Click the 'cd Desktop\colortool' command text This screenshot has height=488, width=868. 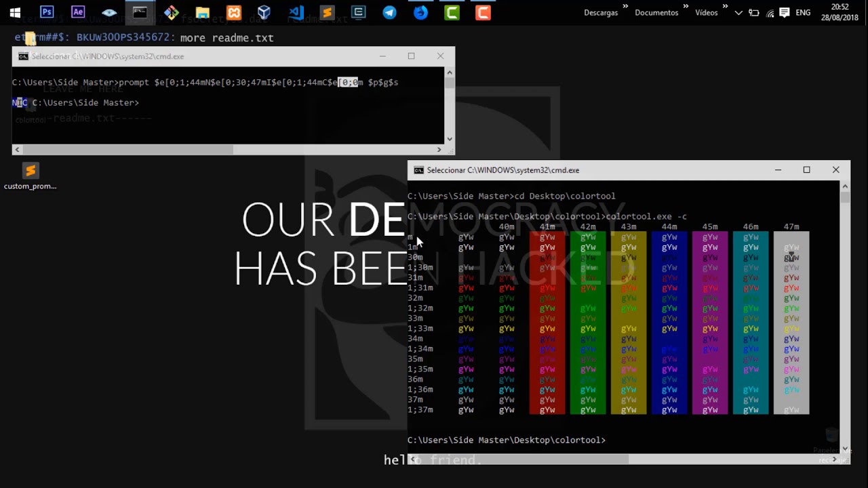[565, 196]
